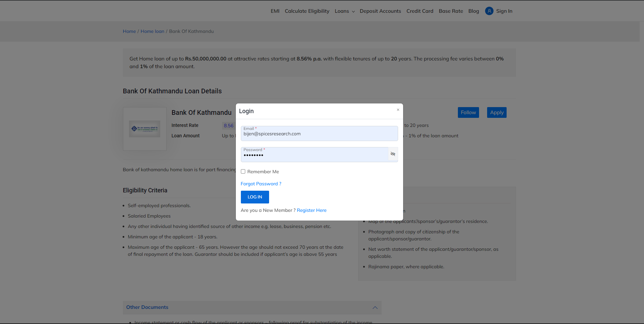Click the Bank Of Kathmandu breadcrumb text
The image size is (644, 324).
(191, 31)
